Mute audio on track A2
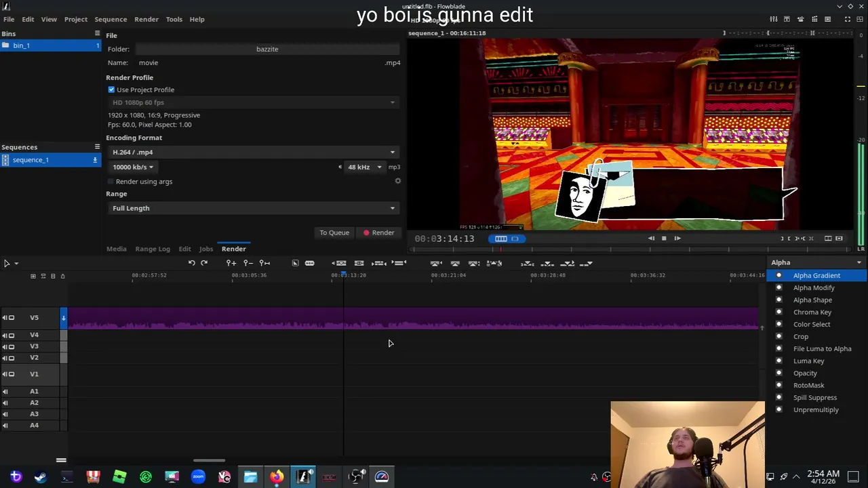 pos(5,403)
